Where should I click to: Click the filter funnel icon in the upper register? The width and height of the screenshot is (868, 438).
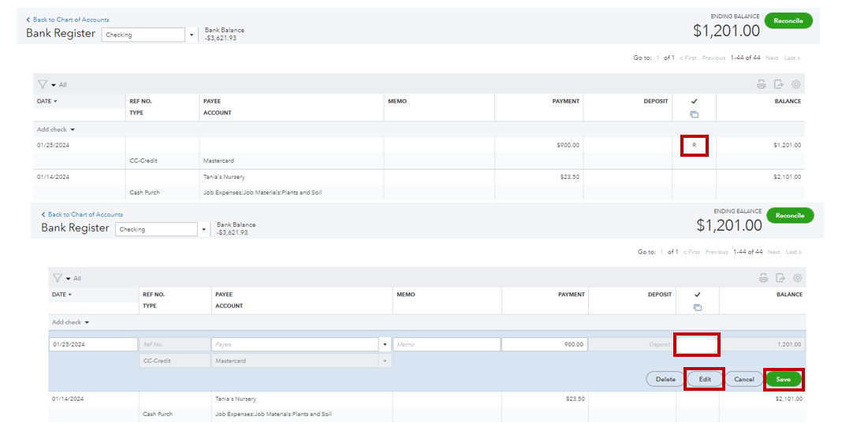pyautogui.click(x=43, y=84)
